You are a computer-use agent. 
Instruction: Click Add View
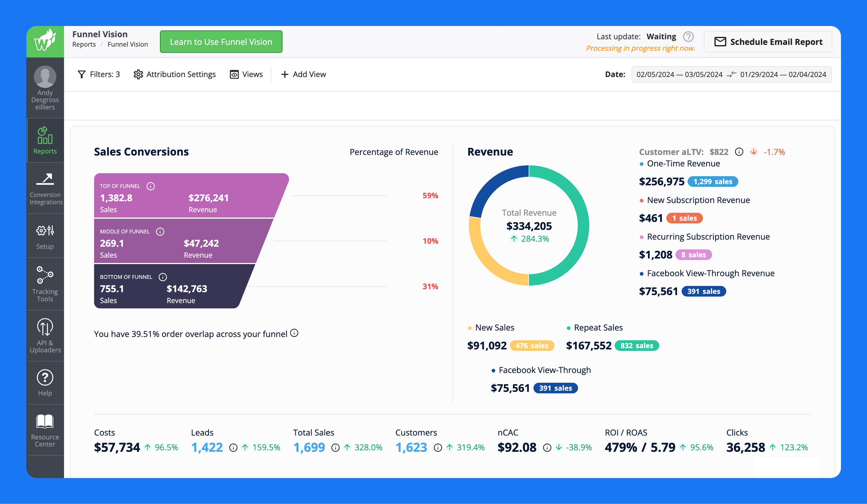303,74
